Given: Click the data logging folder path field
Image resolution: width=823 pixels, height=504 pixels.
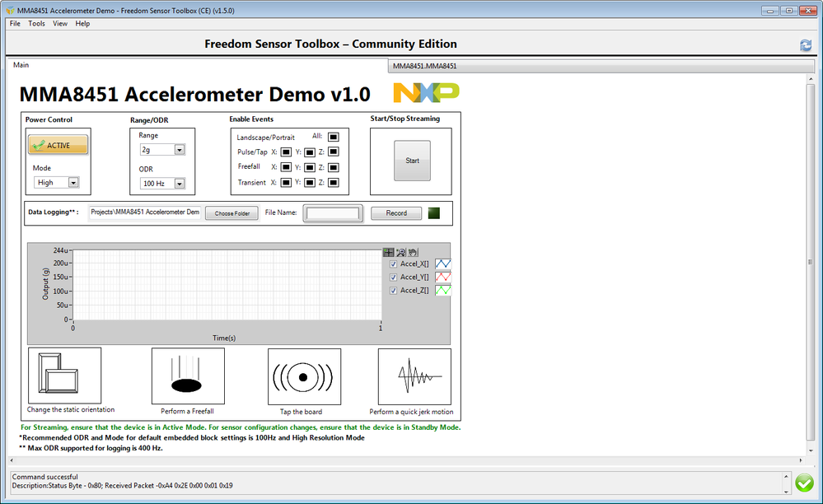Looking at the screenshot, I should point(145,212).
